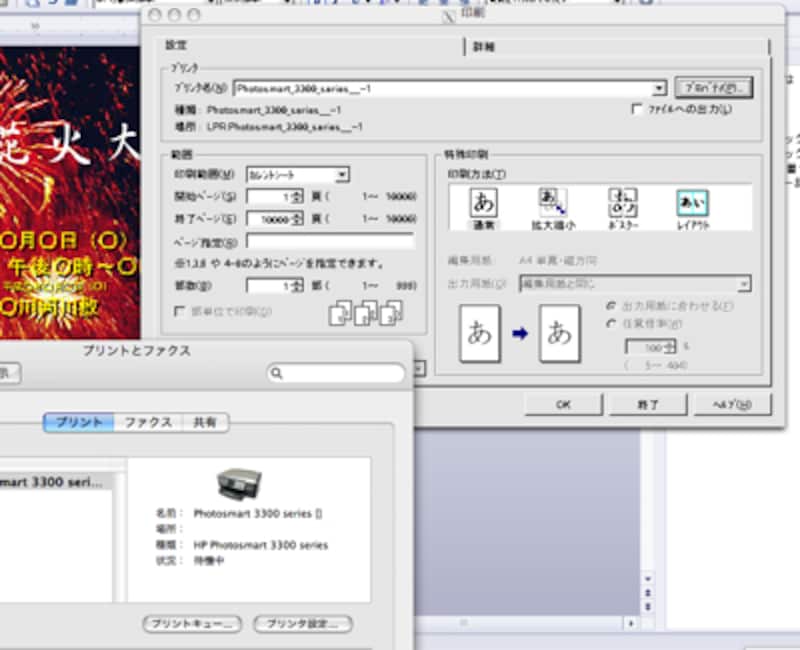Open the 出力用紙 dropdown

744,285
